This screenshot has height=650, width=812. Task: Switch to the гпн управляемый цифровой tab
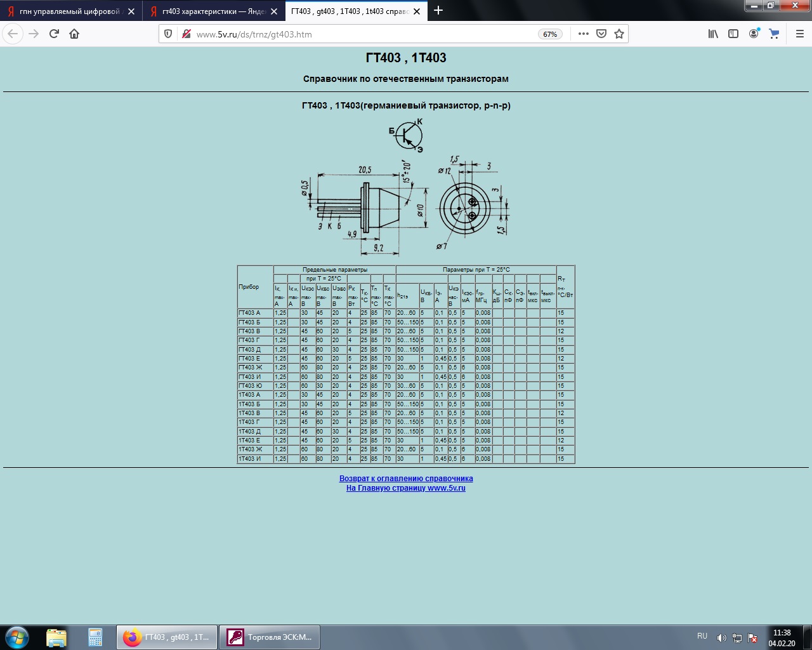pyautogui.click(x=69, y=11)
